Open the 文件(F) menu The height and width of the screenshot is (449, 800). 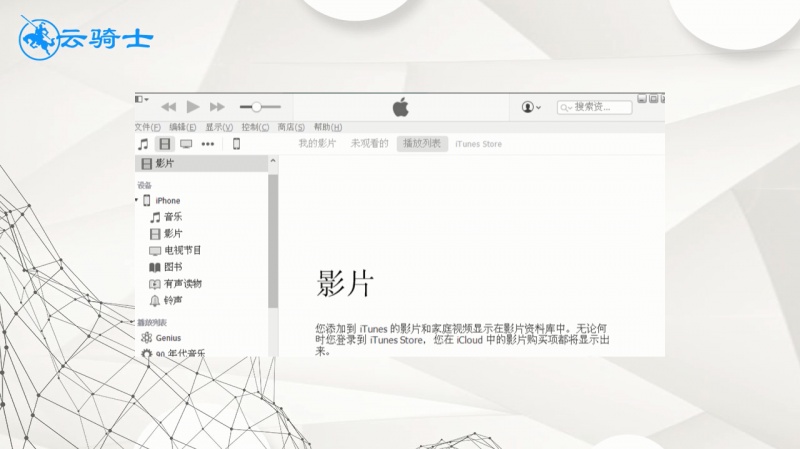(148, 127)
